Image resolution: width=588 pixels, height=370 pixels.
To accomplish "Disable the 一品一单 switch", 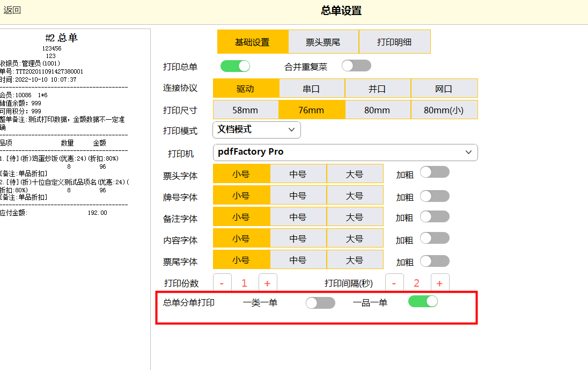I will click(423, 301).
